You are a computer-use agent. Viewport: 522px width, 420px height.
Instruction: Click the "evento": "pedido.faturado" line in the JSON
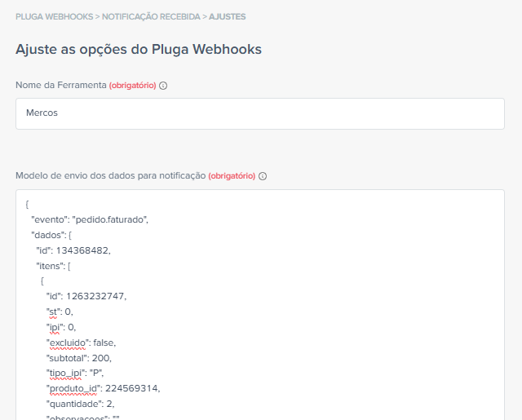pyautogui.click(x=90, y=219)
